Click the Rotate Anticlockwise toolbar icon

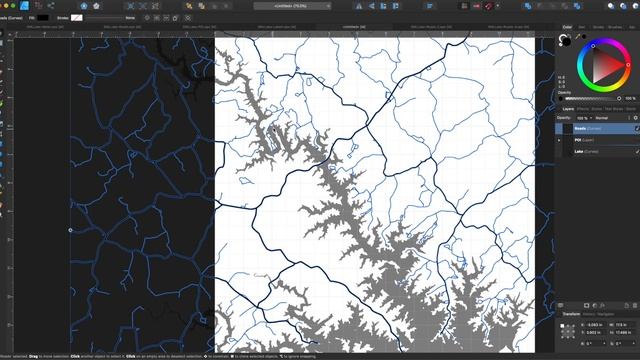[383, 6]
